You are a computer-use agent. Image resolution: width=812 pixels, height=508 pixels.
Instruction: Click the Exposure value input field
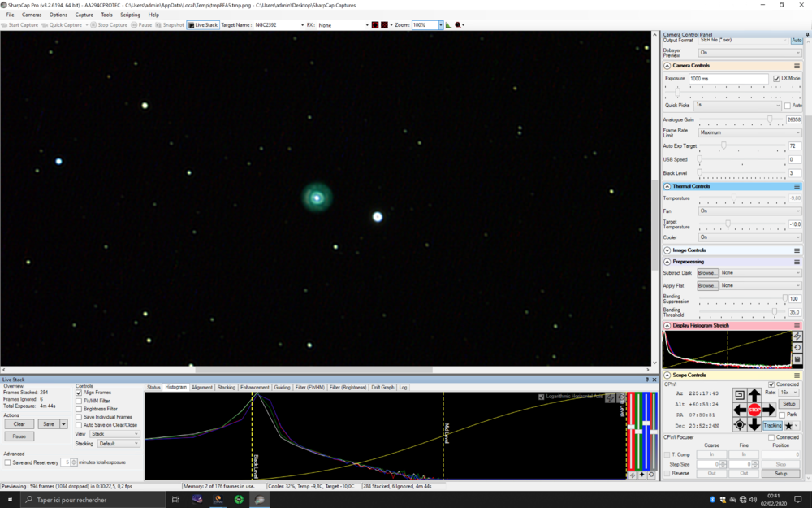click(x=728, y=79)
